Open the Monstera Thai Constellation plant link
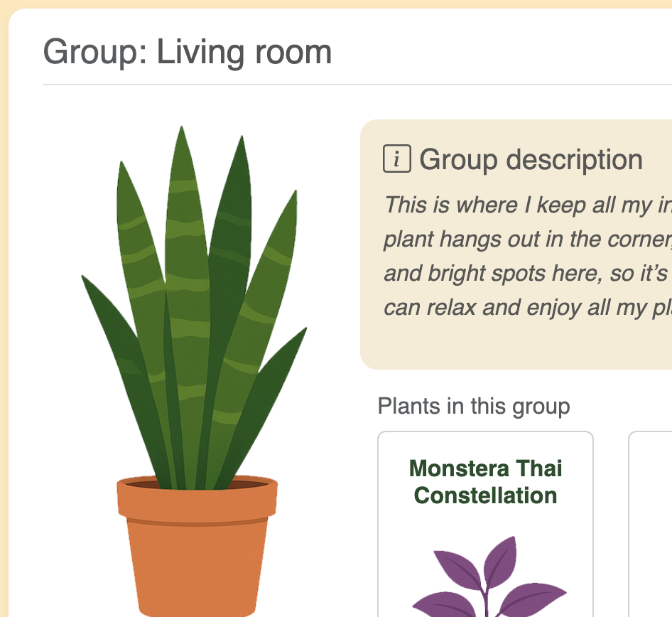 [485, 481]
